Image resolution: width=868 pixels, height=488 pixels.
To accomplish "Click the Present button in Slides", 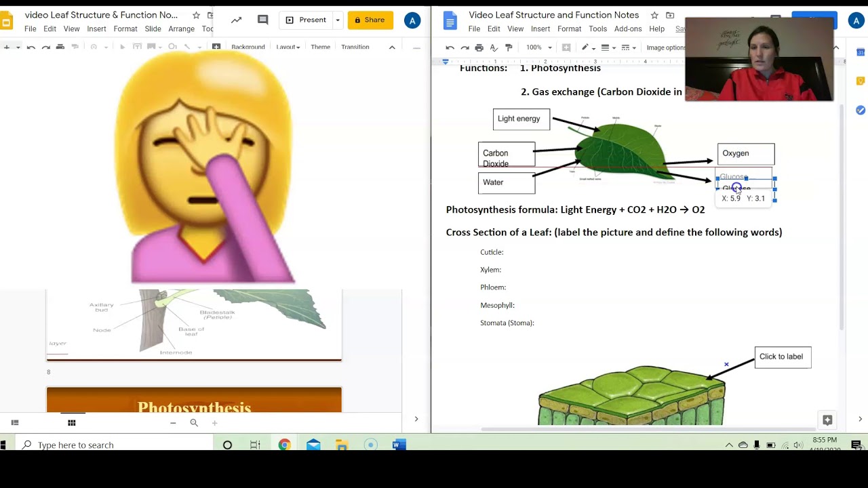I will (306, 20).
